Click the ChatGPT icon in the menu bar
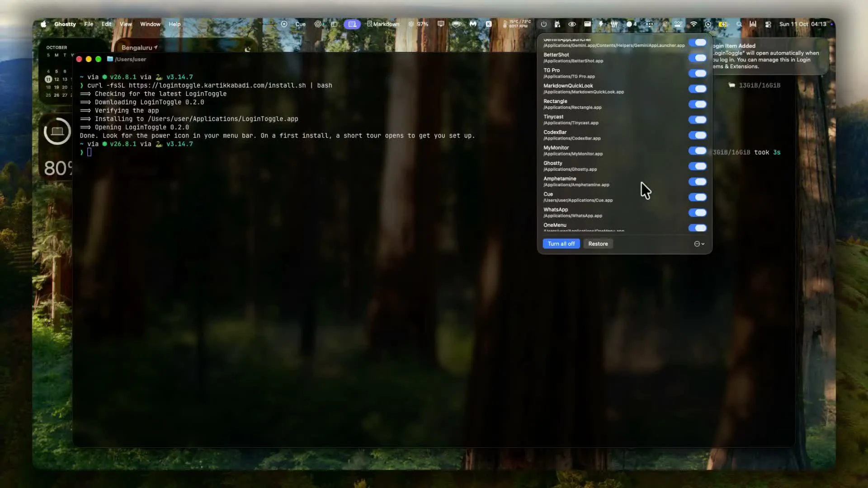Image resolution: width=868 pixels, height=488 pixels. (x=318, y=24)
